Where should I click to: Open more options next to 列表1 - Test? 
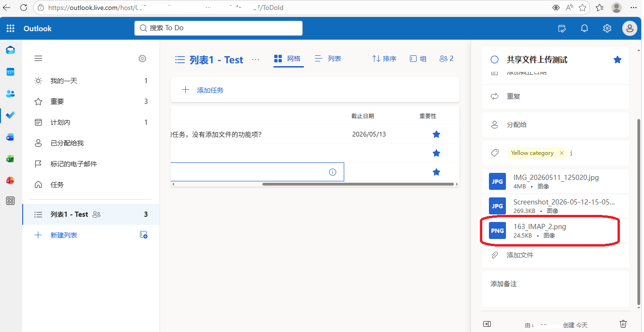pos(255,60)
